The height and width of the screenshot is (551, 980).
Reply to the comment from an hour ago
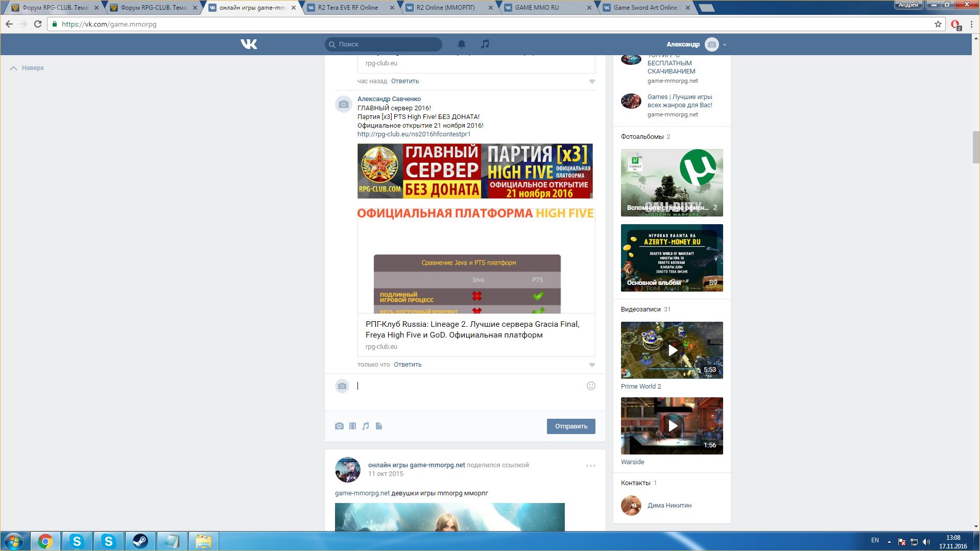[405, 81]
